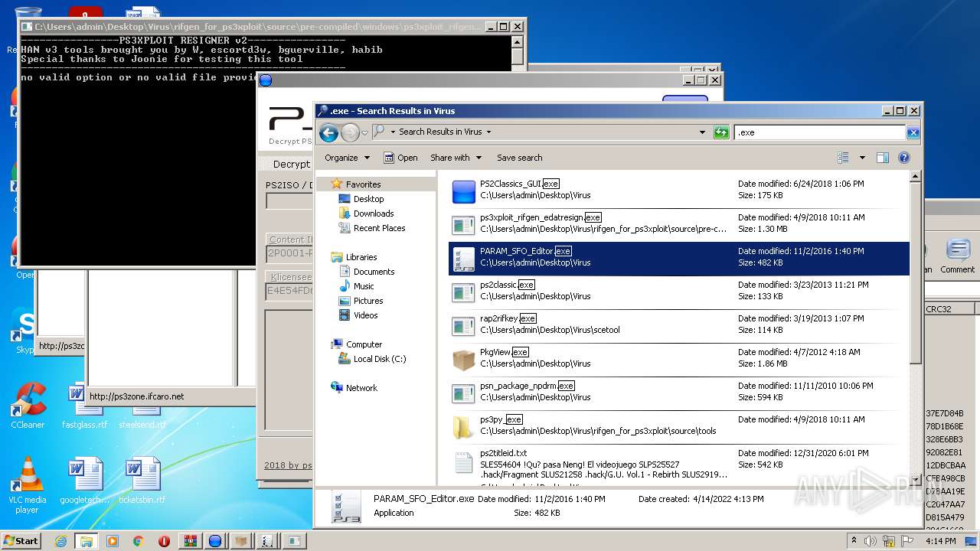Viewport: 980px width, 551px height.
Task: Open the Libraries node
Action: click(361, 257)
